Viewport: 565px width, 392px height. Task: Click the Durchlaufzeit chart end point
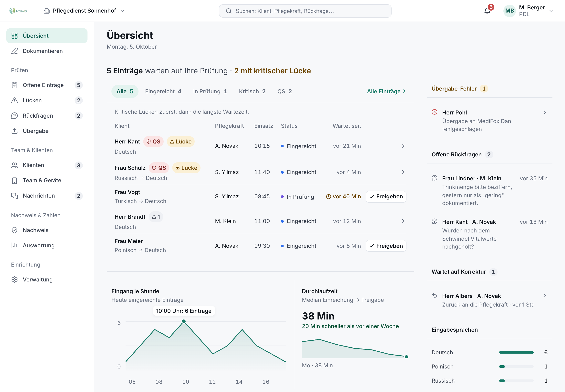pyautogui.click(x=406, y=357)
